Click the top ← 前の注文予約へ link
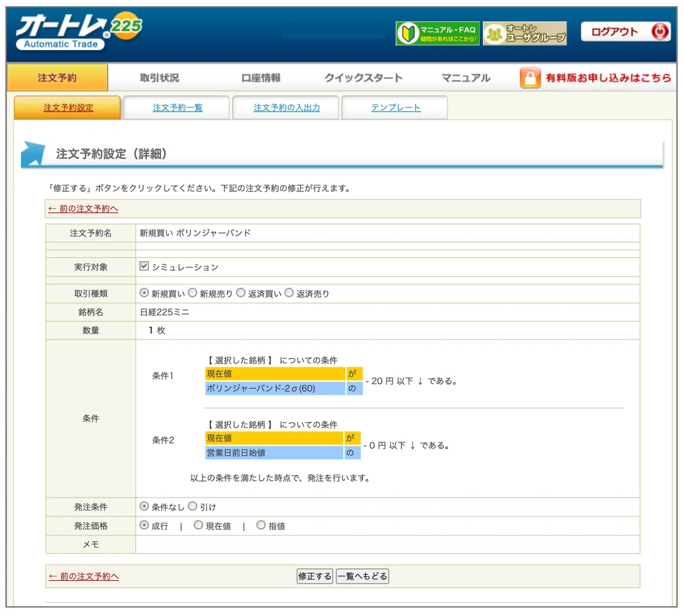 pos(83,209)
